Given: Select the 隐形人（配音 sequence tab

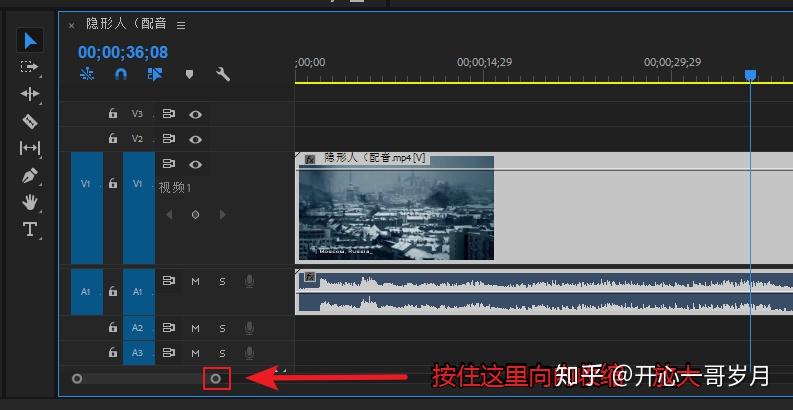Looking at the screenshot, I should coord(126,24).
